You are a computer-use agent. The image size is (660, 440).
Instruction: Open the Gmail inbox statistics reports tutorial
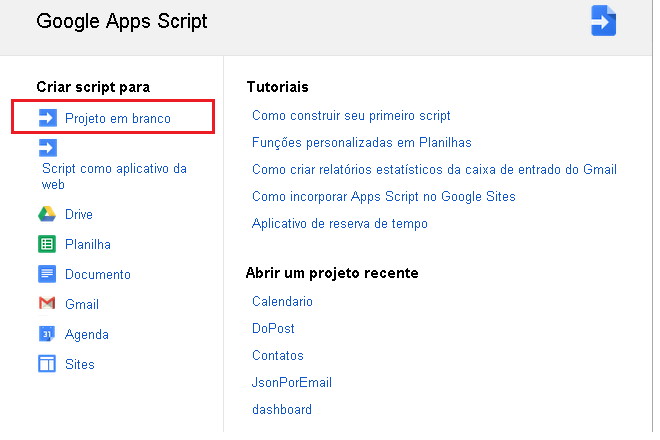(434, 169)
